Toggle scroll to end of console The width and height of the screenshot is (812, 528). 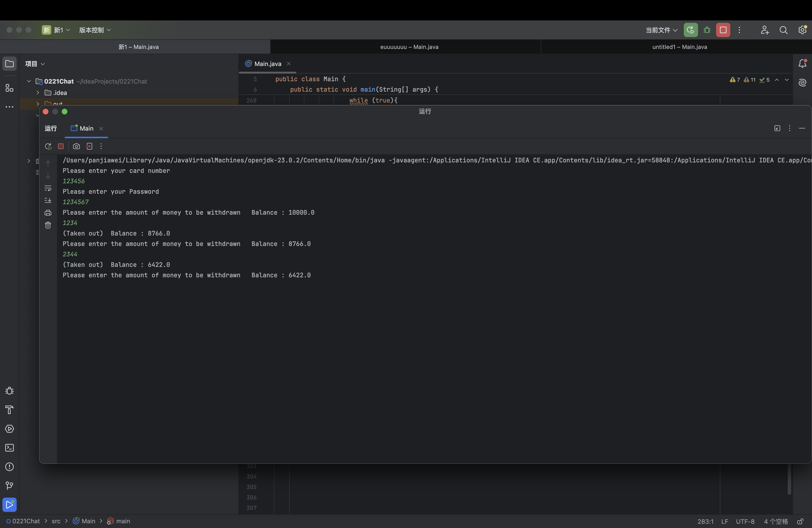pyautogui.click(x=48, y=201)
